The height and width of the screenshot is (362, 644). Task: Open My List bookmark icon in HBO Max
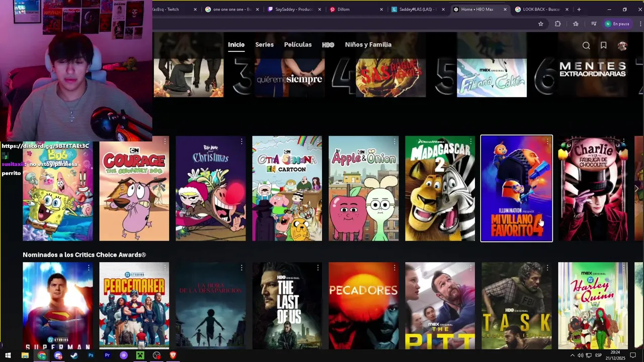coord(603,45)
